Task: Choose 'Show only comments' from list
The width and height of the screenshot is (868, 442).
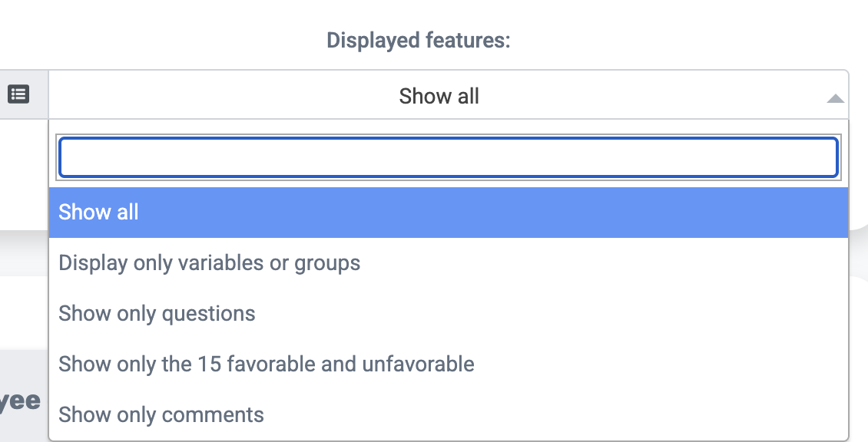Action: click(x=449, y=415)
